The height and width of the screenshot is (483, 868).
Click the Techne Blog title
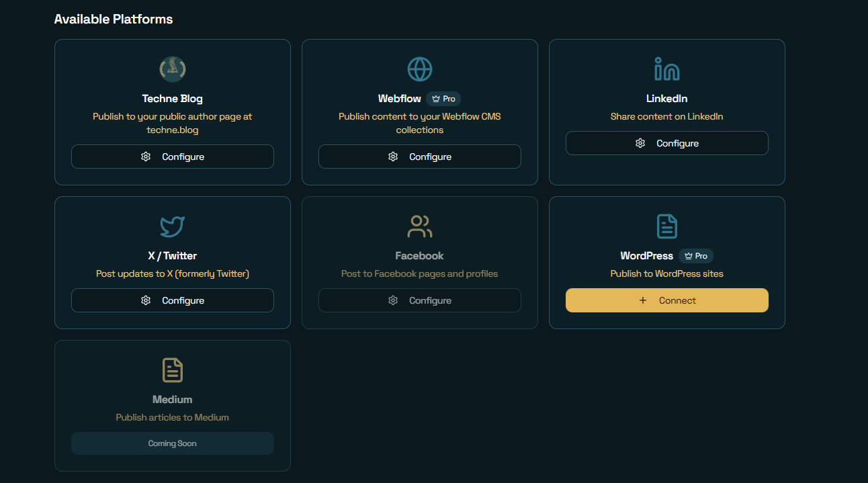tap(173, 99)
